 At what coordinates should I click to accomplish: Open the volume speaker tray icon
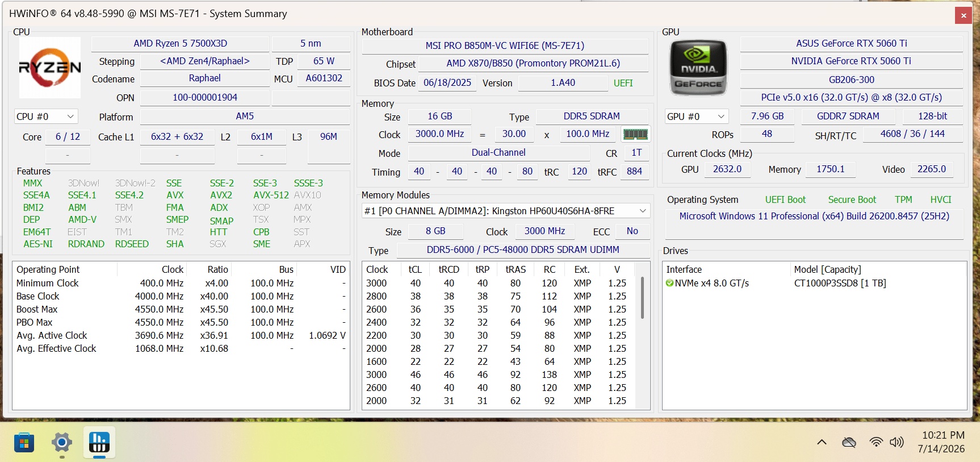click(897, 442)
